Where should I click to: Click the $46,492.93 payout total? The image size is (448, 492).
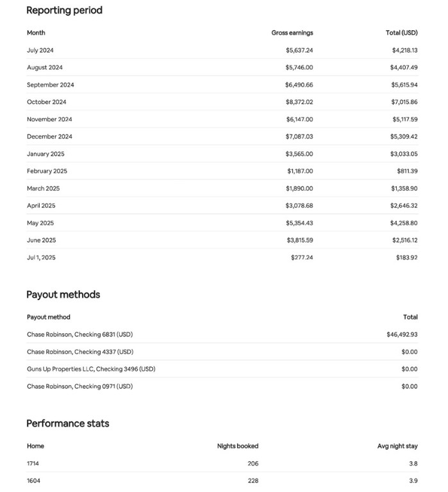pyautogui.click(x=402, y=334)
